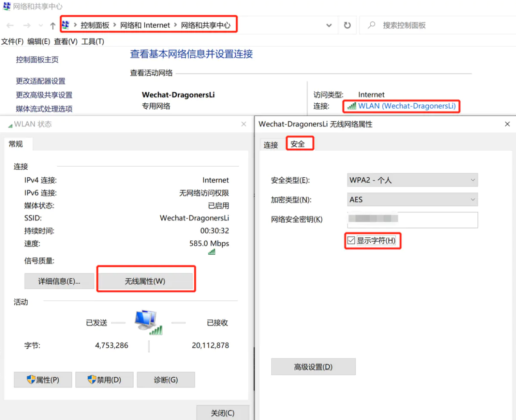Screen dimensions: 516x420
Task: Click the back navigation arrow
Action: point(10,26)
